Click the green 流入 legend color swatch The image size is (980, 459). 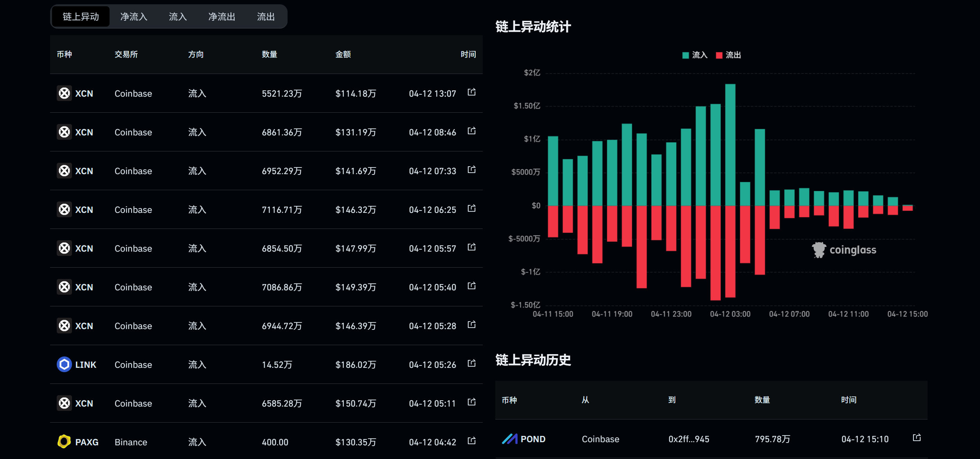click(685, 56)
